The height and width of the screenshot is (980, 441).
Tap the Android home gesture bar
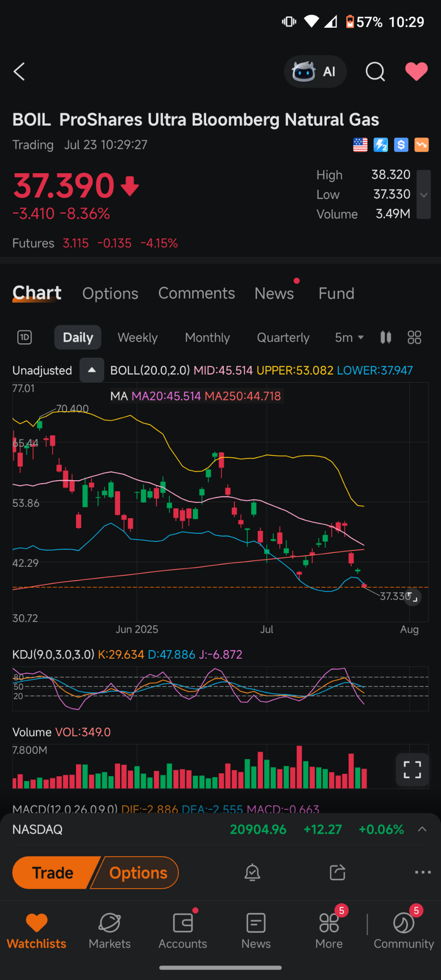[x=220, y=968]
